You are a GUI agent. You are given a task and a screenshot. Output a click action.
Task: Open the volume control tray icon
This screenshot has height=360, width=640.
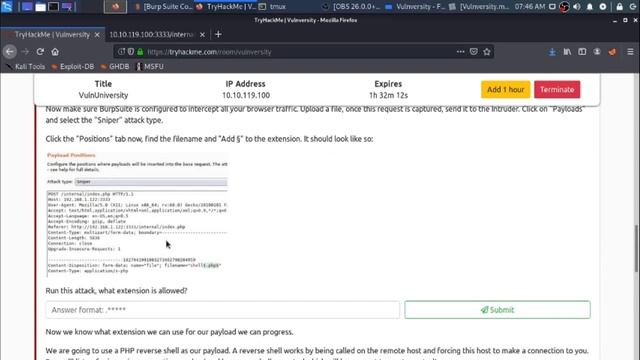(x=577, y=7)
